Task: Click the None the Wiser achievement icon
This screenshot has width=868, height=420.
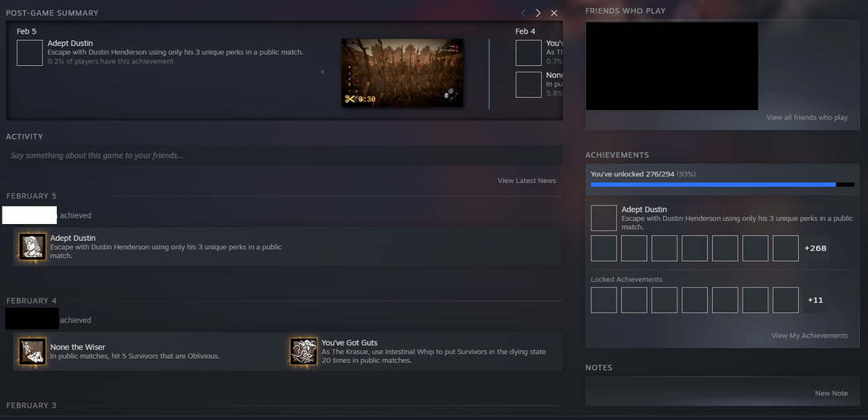Action: click(x=32, y=352)
